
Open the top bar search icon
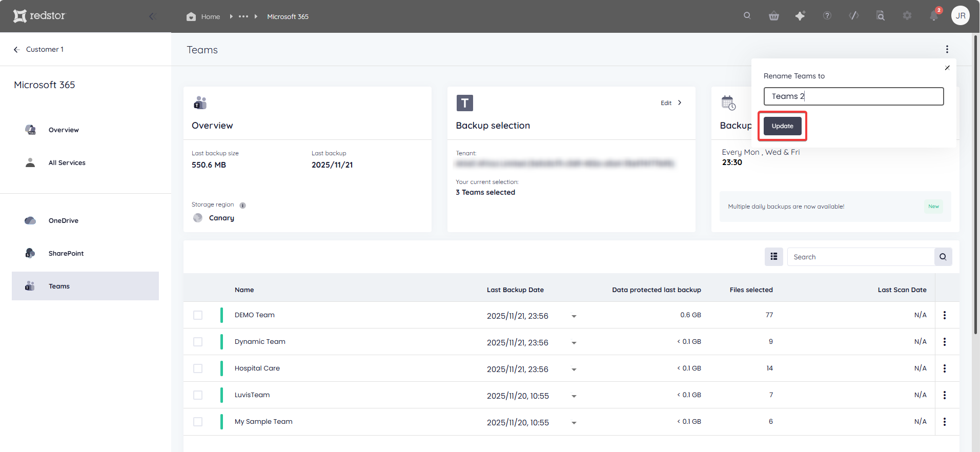click(747, 16)
